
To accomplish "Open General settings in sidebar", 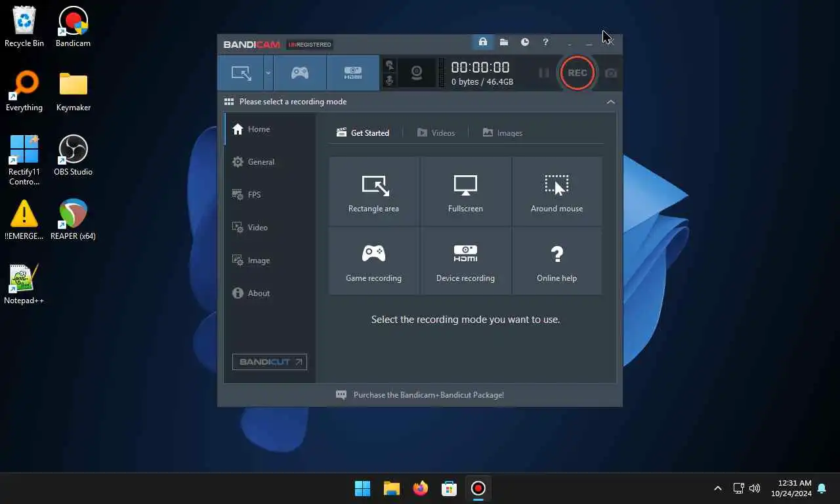I will [x=270, y=162].
